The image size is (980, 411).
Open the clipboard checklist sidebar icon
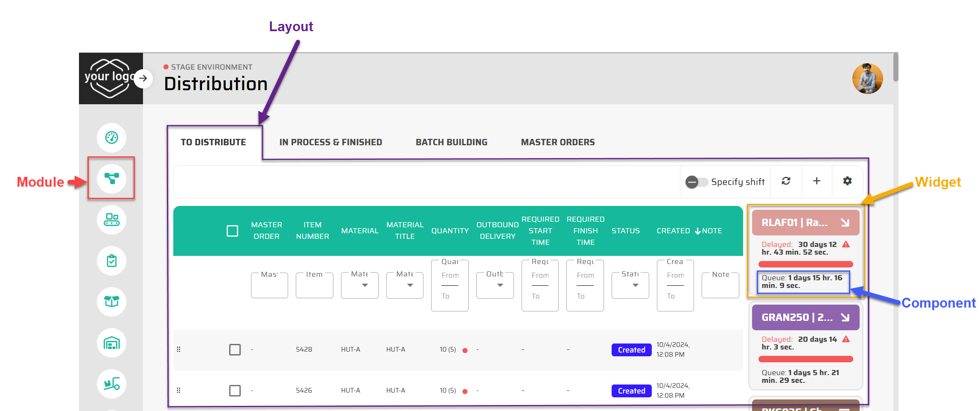click(x=111, y=261)
